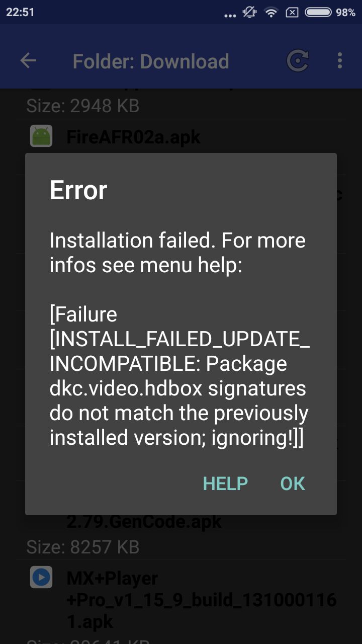Tap the 22:51 clock in status bar

20,13
